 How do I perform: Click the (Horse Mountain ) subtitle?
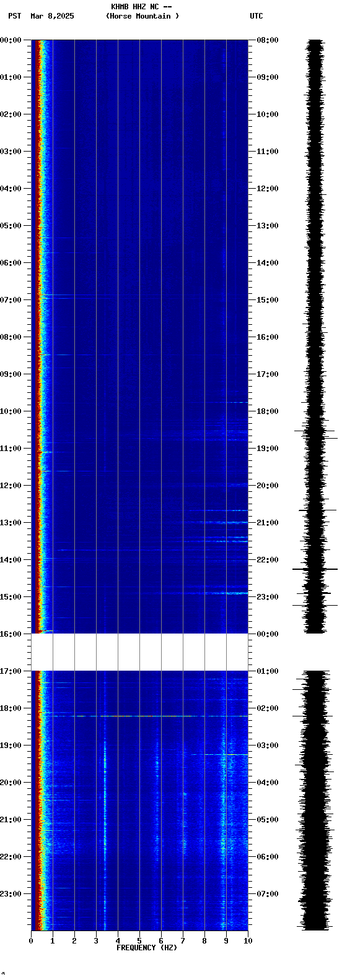(142, 16)
